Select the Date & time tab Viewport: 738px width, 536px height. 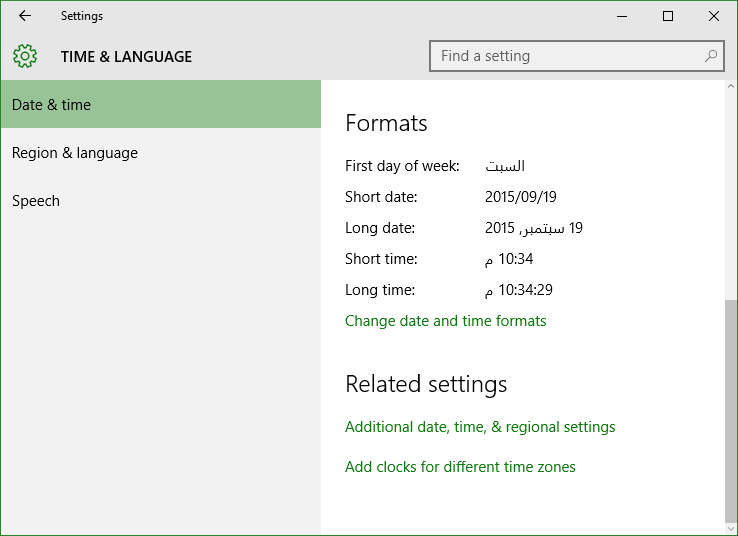coord(161,104)
